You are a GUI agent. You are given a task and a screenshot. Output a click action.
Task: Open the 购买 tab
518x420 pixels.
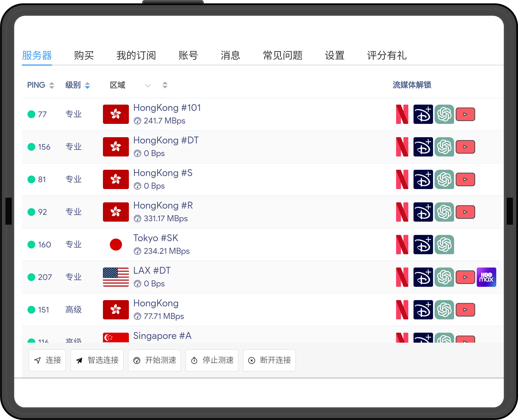pos(84,55)
